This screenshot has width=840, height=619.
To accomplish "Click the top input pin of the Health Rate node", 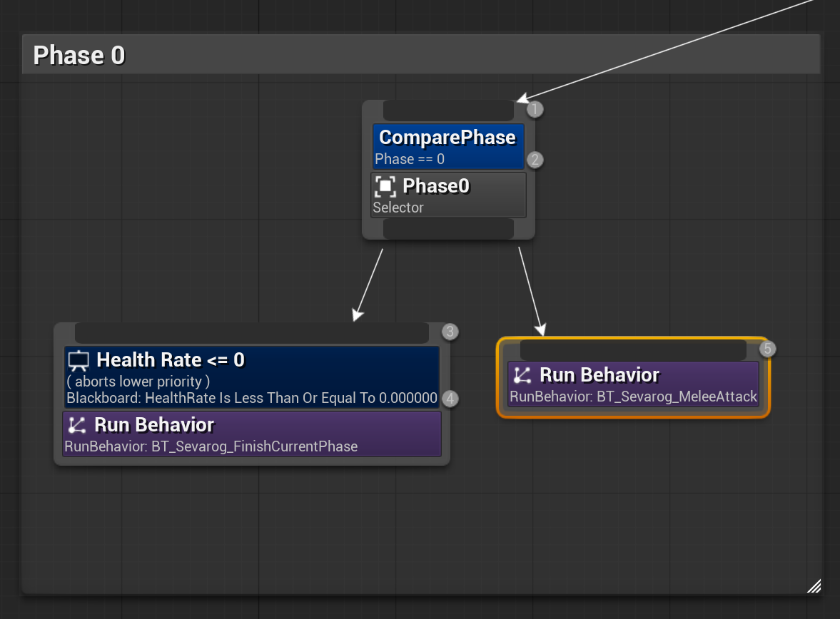I will (x=252, y=333).
